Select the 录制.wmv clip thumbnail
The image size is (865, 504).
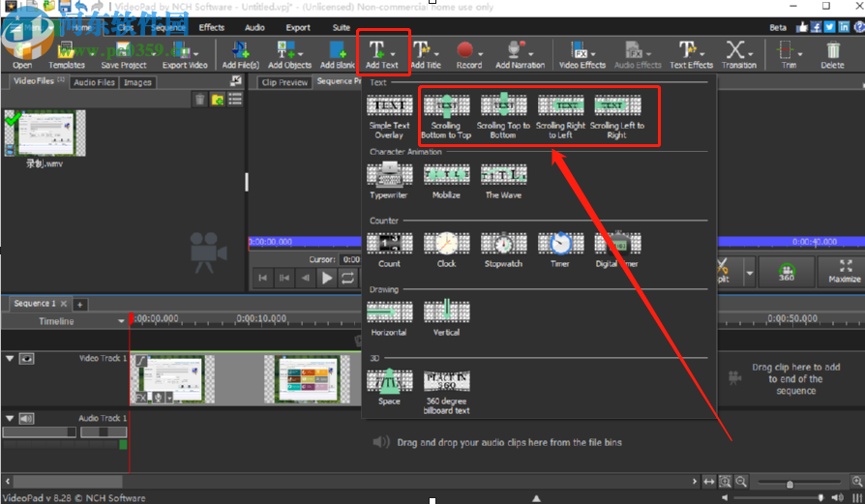(45, 133)
